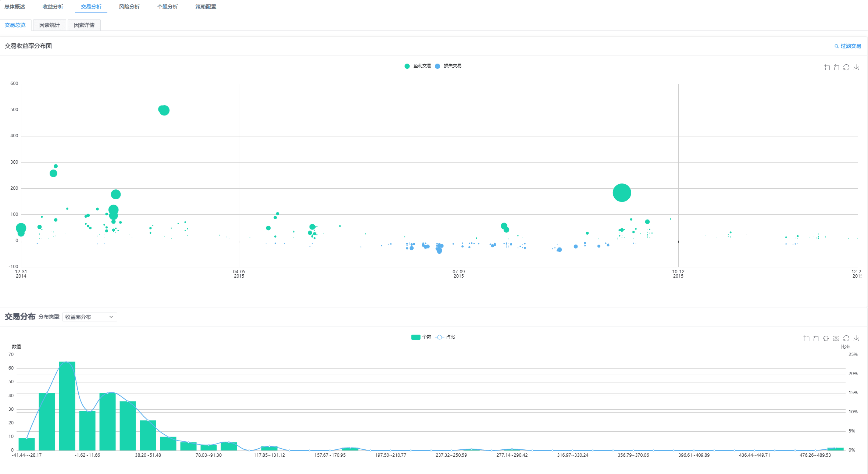Restore the scatter chart with refresh icon
Screen dimensions: 868x474
[x=846, y=67]
